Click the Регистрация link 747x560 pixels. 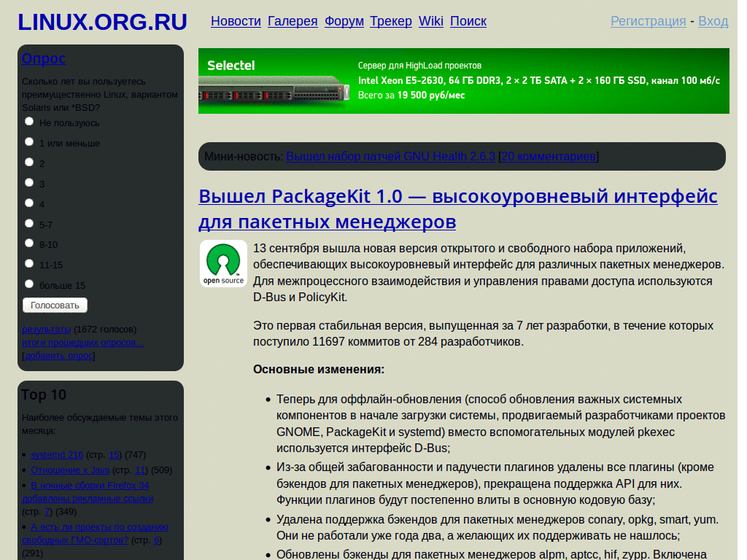(648, 21)
